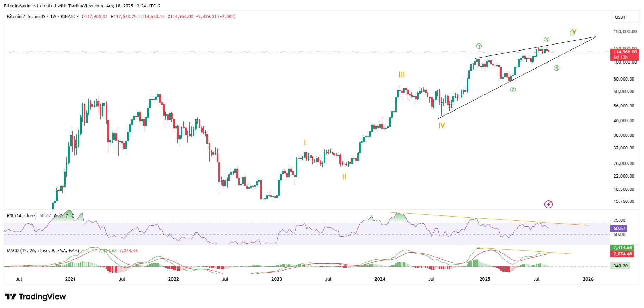This screenshot has width=644, height=308.
Task: Click the 26,000.00 price axis label
Action: 624,164
